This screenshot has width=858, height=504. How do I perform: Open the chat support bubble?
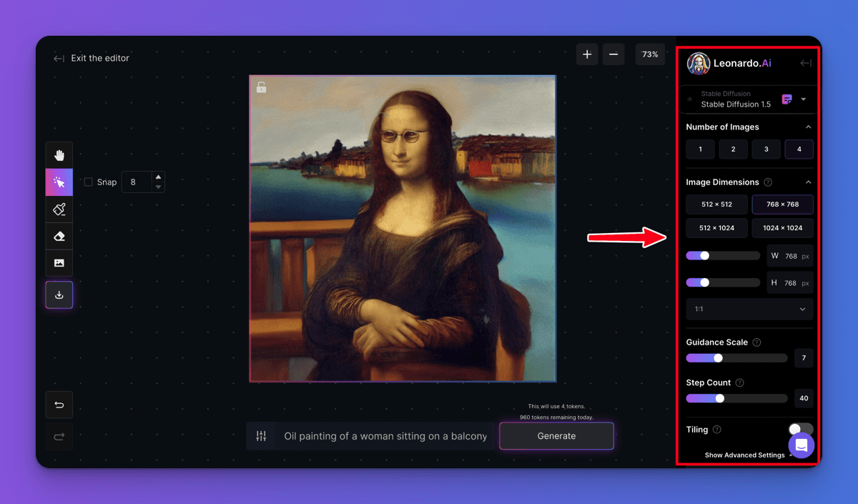click(802, 445)
